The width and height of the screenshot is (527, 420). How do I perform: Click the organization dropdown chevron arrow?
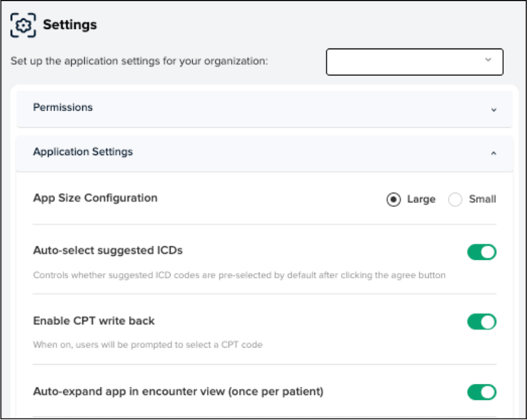[488, 60]
